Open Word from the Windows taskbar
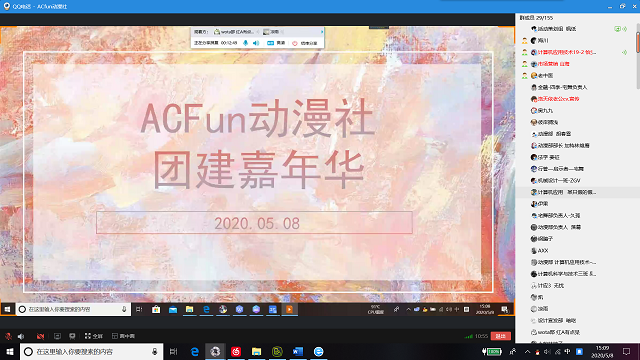Image resolution: width=640 pixels, height=360 pixels. click(x=298, y=351)
